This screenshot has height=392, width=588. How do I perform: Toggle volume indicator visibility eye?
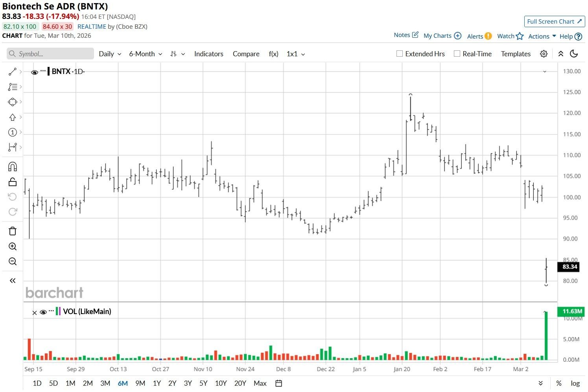[43, 312]
